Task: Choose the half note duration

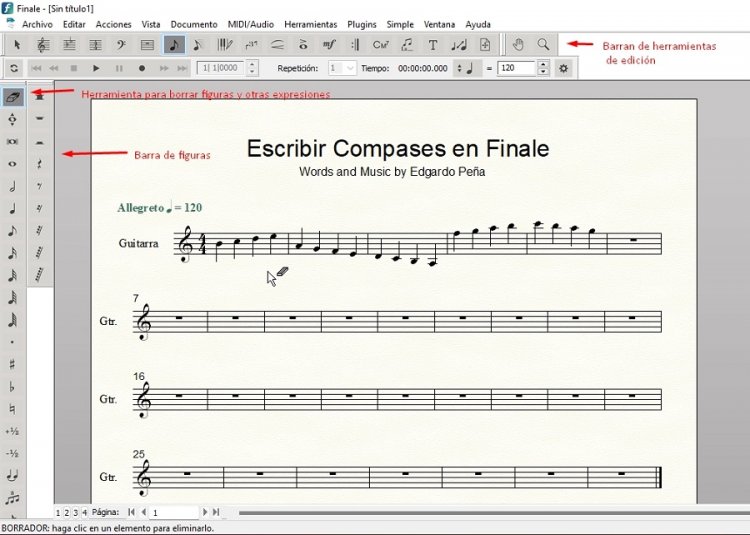Action: click(13, 186)
